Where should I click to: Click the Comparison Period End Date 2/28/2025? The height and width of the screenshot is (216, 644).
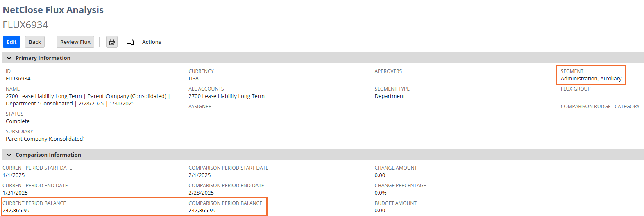click(x=201, y=193)
